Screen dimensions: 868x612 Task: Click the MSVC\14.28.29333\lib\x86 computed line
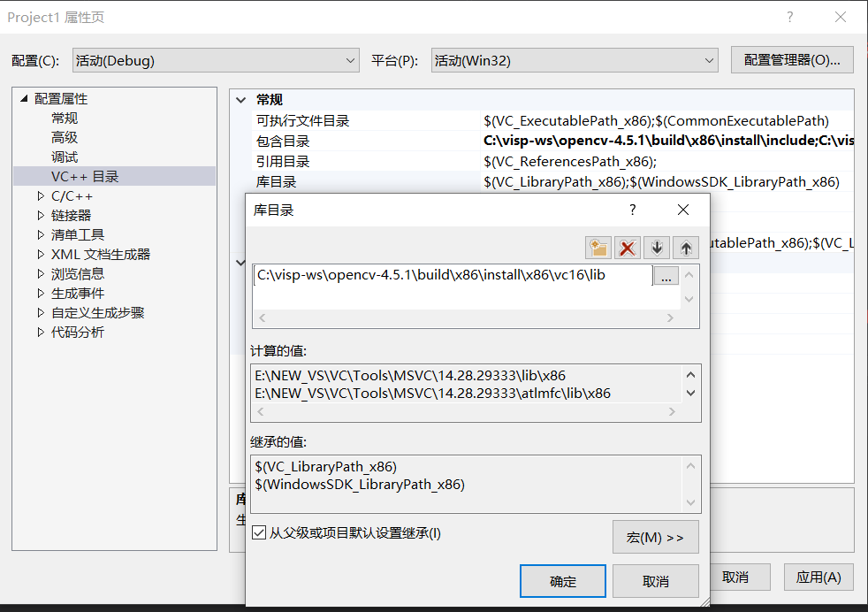pos(410,376)
